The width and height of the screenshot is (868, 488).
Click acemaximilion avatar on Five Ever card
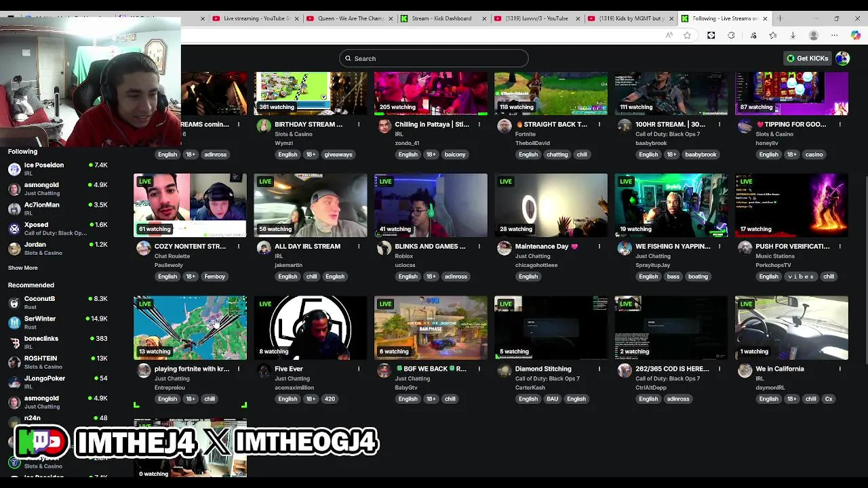click(264, 371)
